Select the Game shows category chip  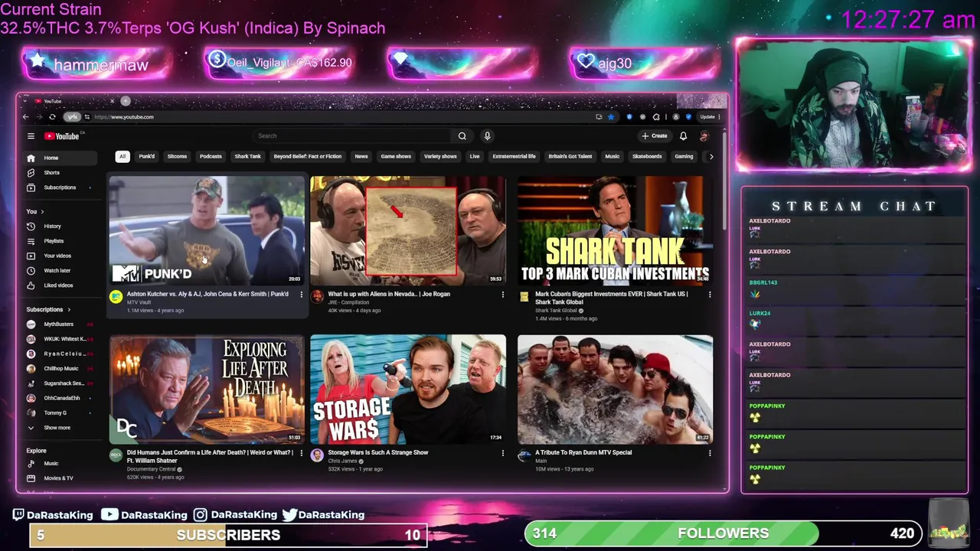[x=396, y=156]
